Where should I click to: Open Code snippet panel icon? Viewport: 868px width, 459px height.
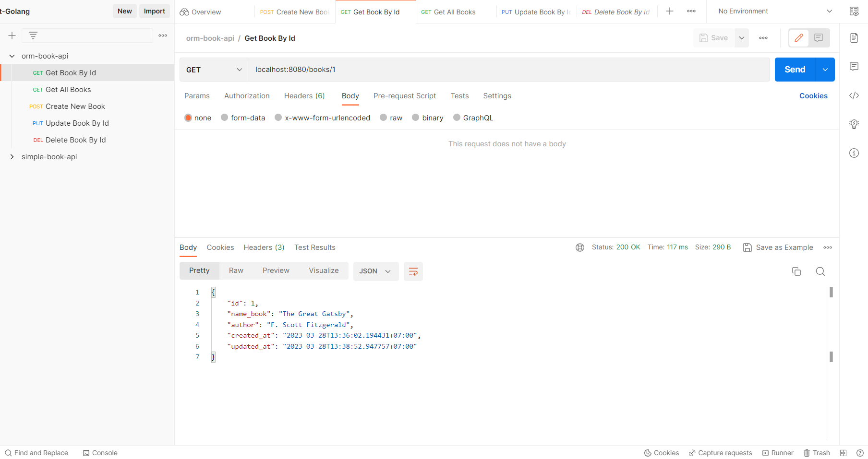[854, 95]
